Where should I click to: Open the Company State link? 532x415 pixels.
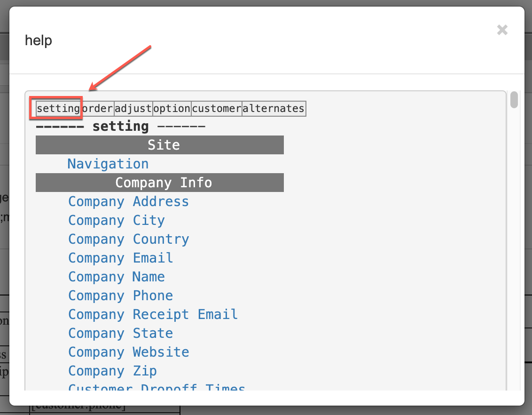(x=120, y=334)
